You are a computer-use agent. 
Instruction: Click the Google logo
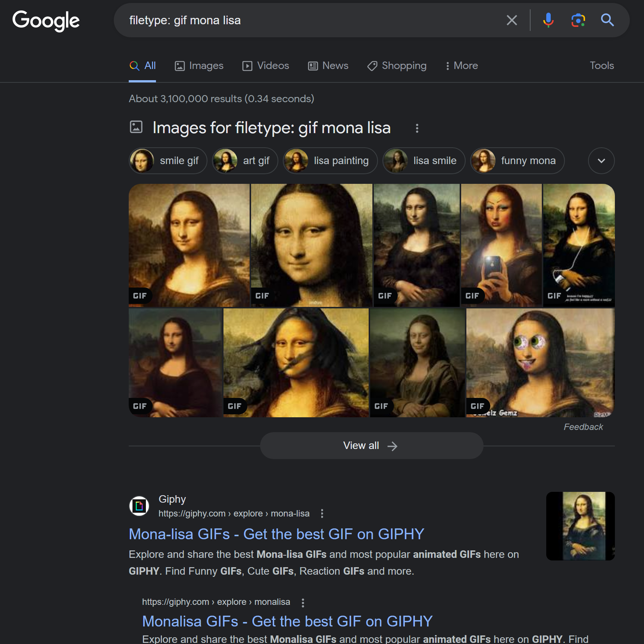[46, 21]
